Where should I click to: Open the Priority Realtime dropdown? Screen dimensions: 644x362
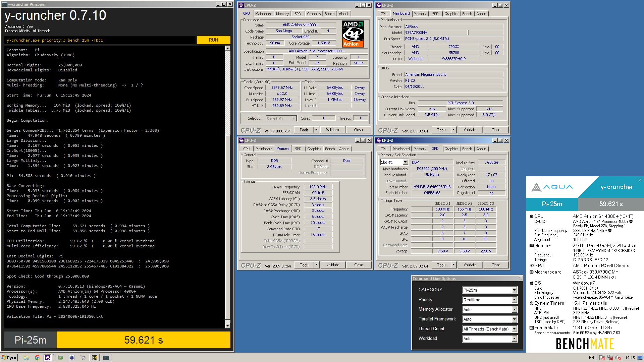(514, 300)
